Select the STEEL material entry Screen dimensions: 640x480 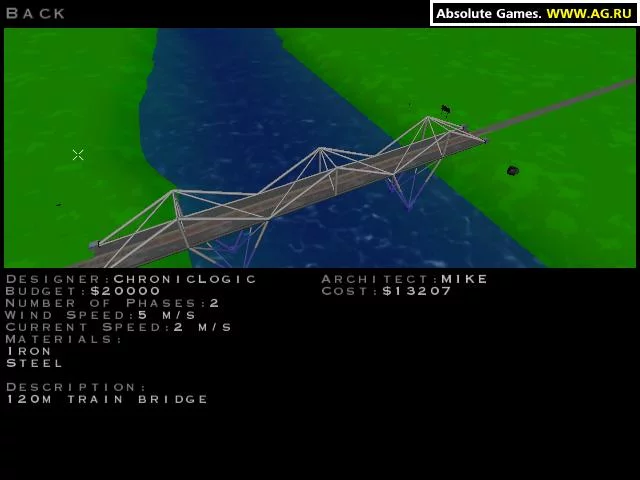point(34,363)
